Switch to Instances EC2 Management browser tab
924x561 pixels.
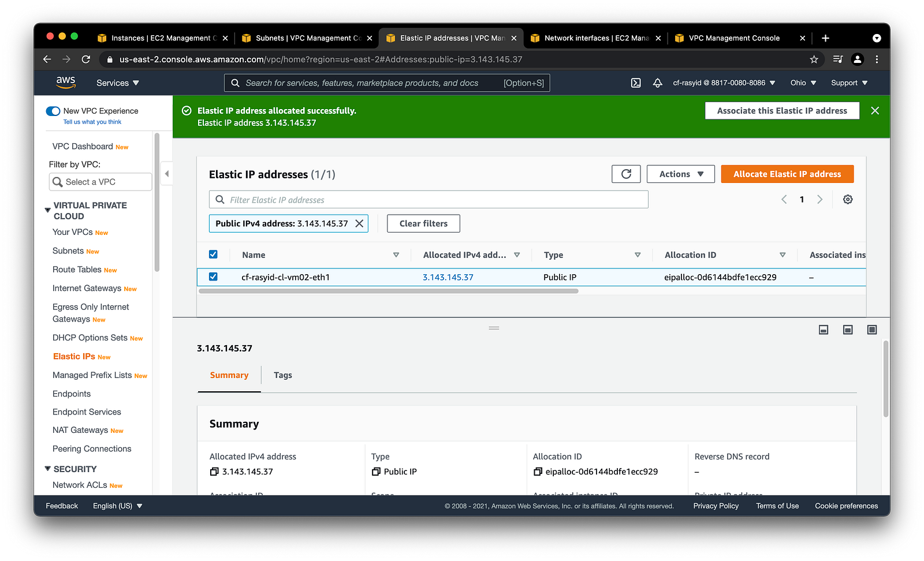(x=163, y=38)
